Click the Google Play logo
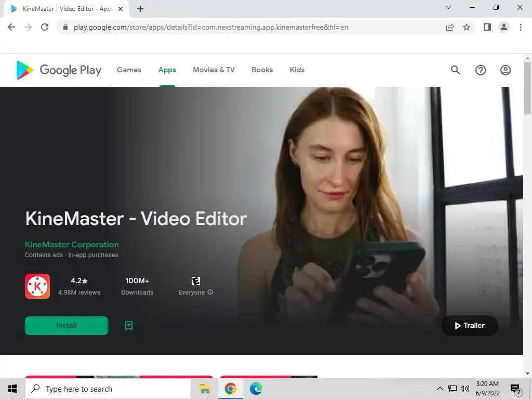The width and height of the screenshot is (532, 399). (59, 70)
